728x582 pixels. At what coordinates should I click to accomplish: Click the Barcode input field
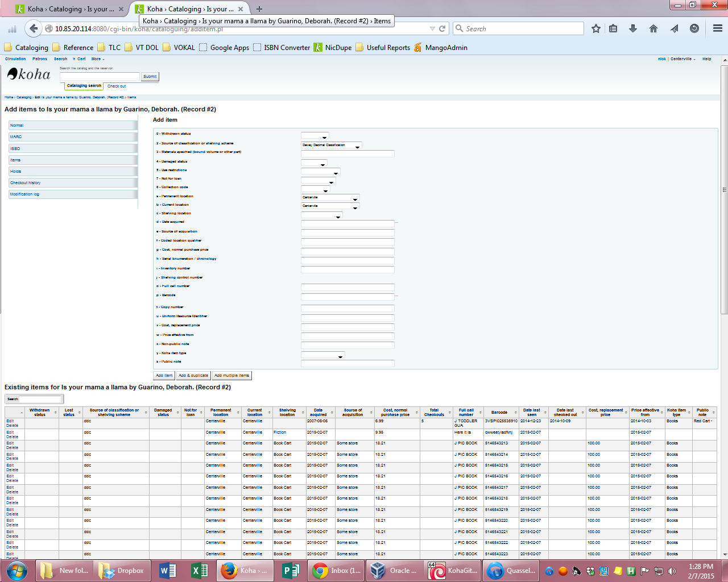pos(348,297)
